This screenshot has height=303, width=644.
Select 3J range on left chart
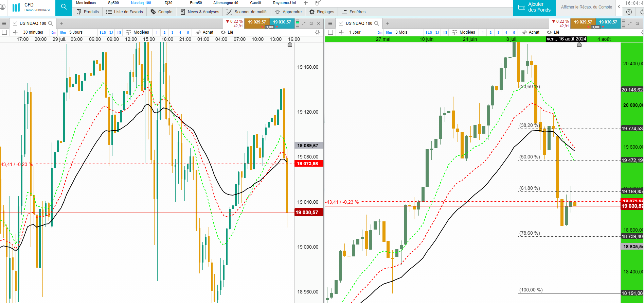point(111,33)
